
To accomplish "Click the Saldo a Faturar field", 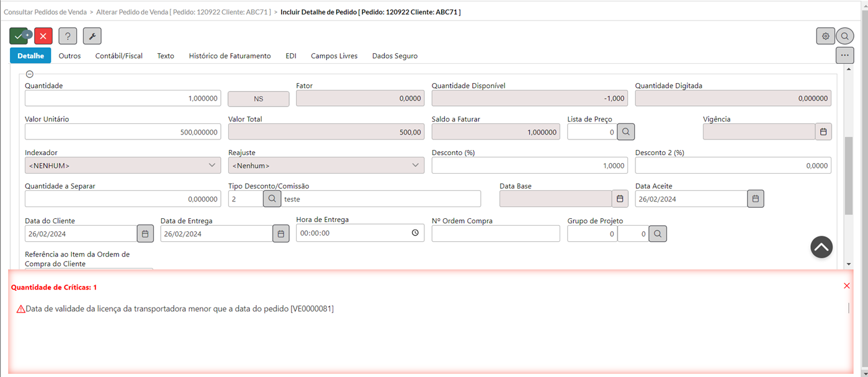I will tap(496, 131).
